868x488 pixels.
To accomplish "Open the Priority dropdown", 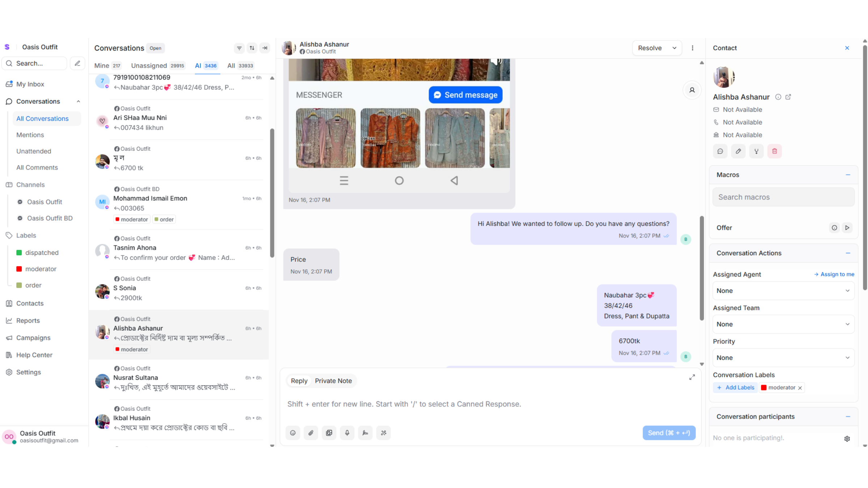I will (783, 358).
